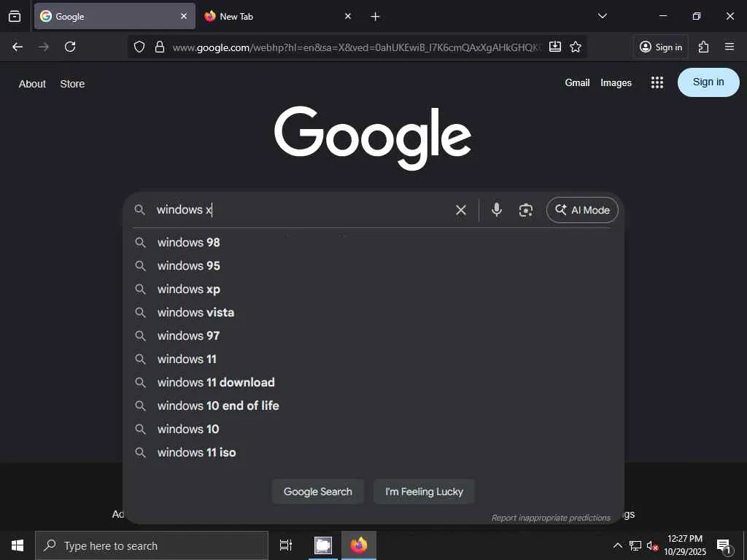
Task: Open Firefox View icon in tab strip
Action: pyautogui.click(x=15, y=16)
